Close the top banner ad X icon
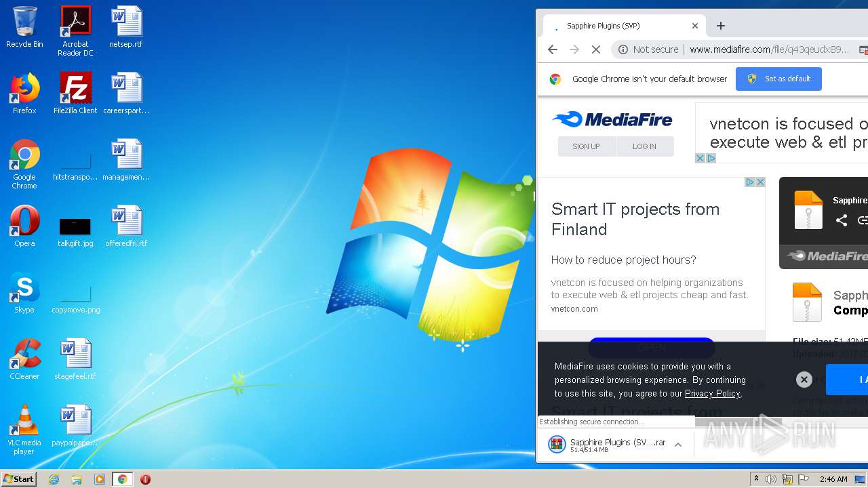 pyautogui.click(x=701, y=158)
